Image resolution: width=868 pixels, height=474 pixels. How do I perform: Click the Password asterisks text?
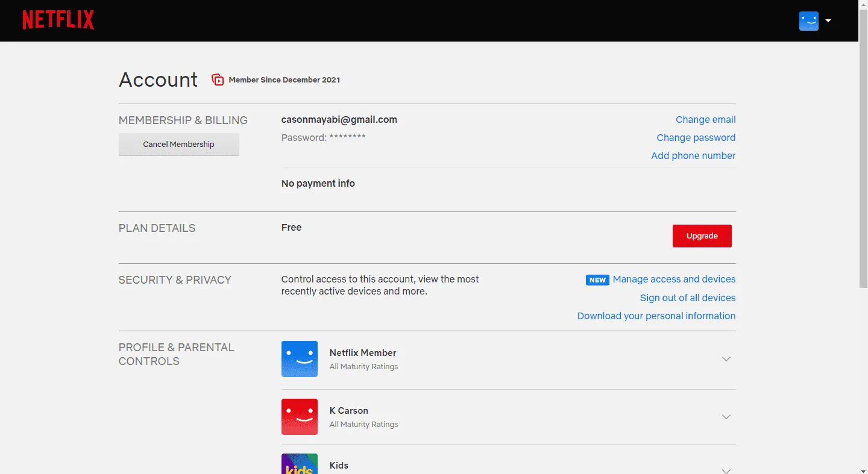pos(347,137)
